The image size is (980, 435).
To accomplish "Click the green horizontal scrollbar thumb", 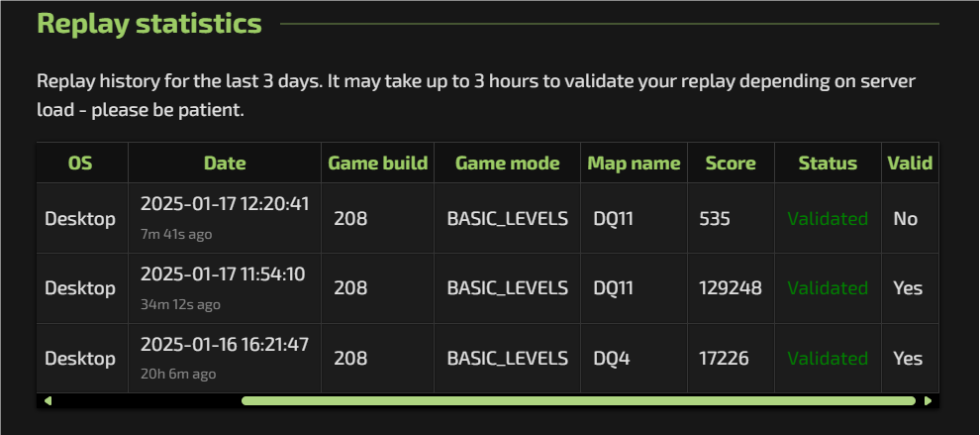I will 578,401.
